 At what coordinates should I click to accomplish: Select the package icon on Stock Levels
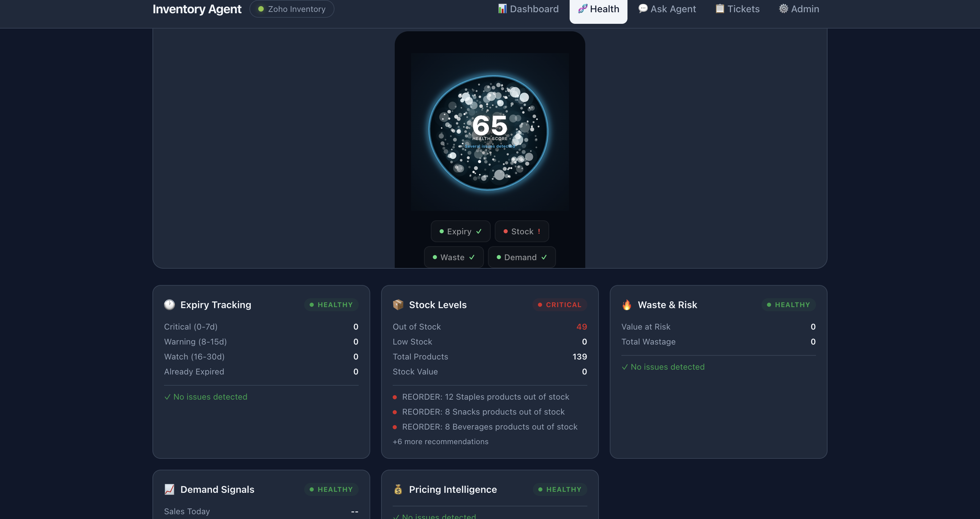(398, 304)
